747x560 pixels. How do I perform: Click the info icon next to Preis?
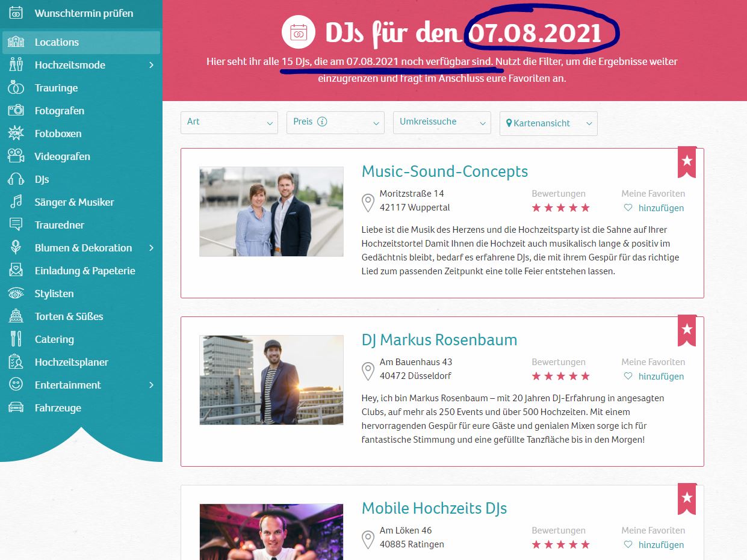coord(322,122)
